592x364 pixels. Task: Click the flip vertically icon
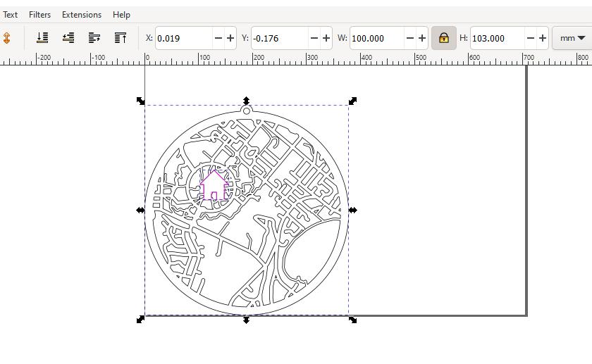(x=6, y=38)
